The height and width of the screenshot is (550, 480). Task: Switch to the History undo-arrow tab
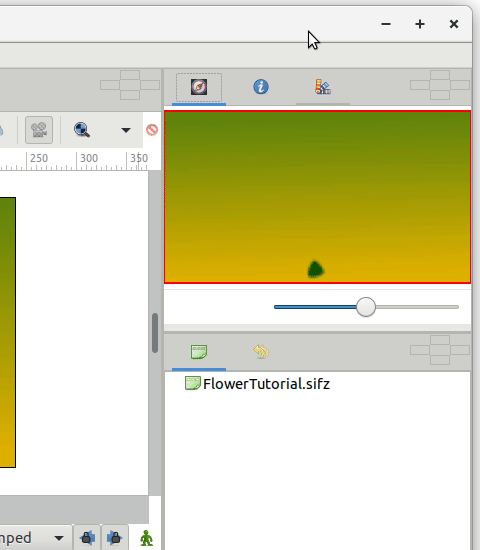point(261,351)
